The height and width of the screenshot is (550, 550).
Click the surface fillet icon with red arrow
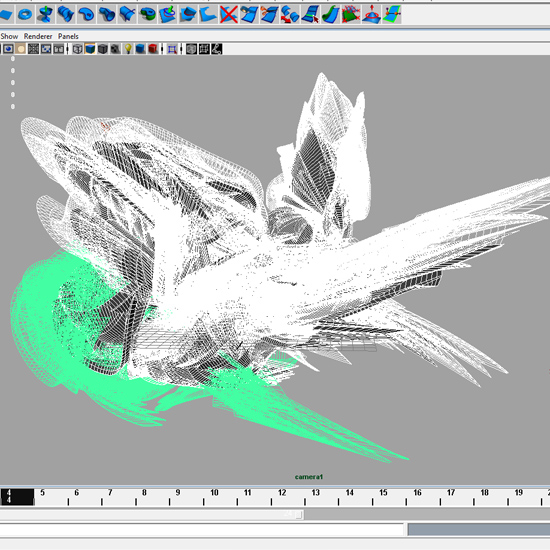click(x=289, y=14)
